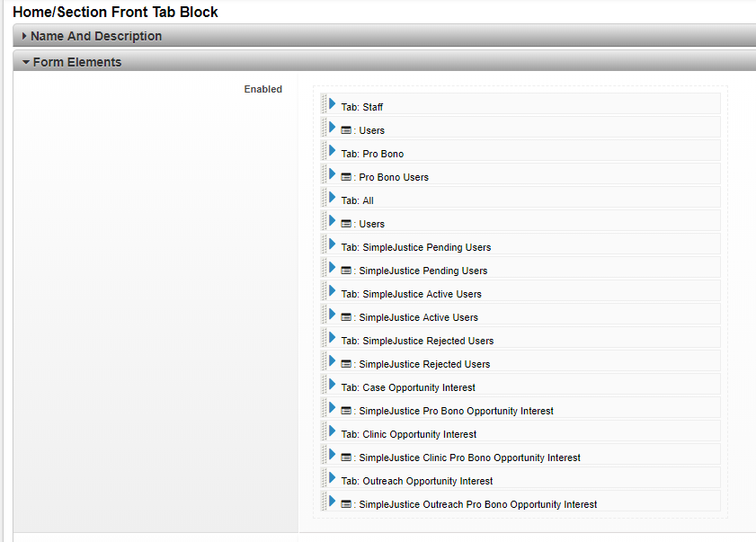The height and width of the screenshot is (542, 756).
Task: Expand SimpleJustice Outreach Pro Bono Opportunity triangle
Action: click(x=333, y=501)
